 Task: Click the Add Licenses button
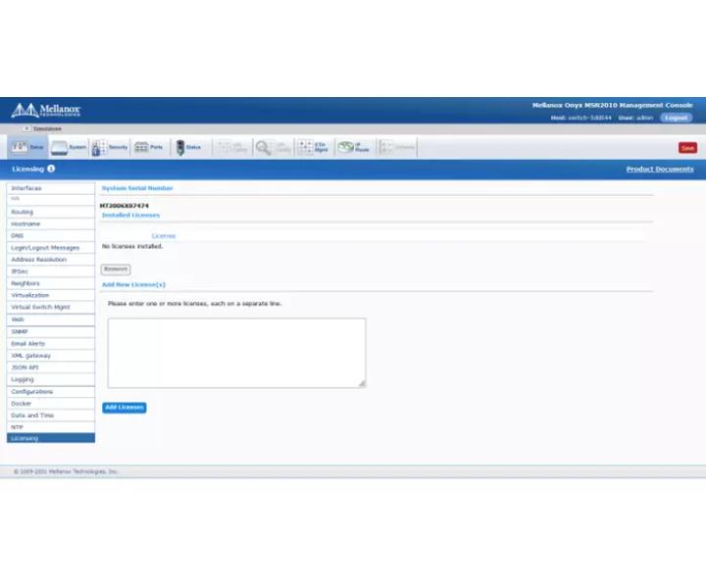125,408
